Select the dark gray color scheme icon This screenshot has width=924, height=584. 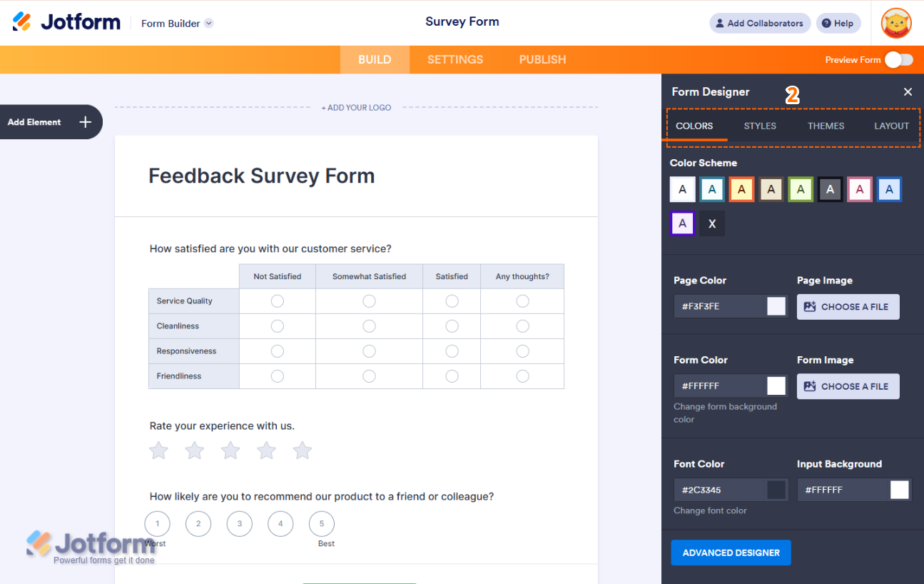(830, 190)
